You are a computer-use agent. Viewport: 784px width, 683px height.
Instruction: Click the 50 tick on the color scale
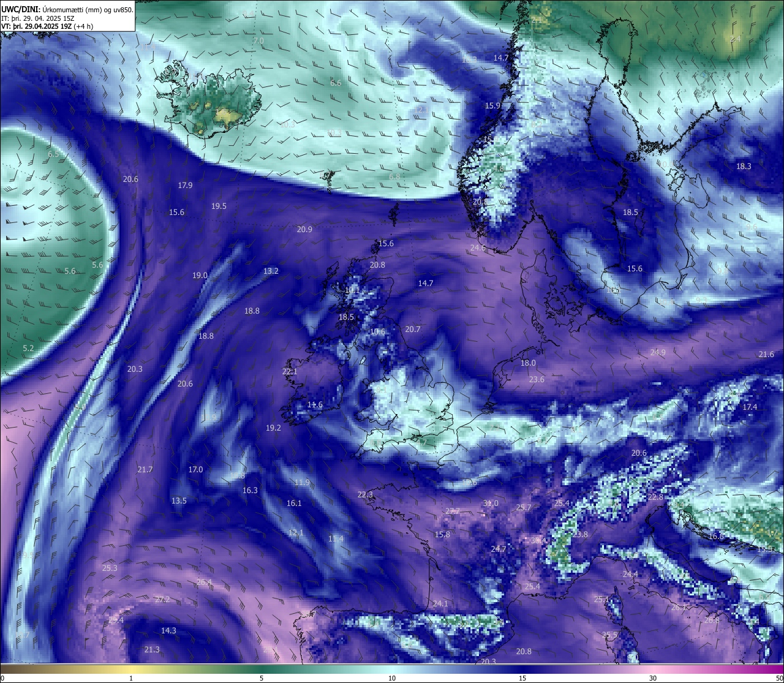[779, 678]
